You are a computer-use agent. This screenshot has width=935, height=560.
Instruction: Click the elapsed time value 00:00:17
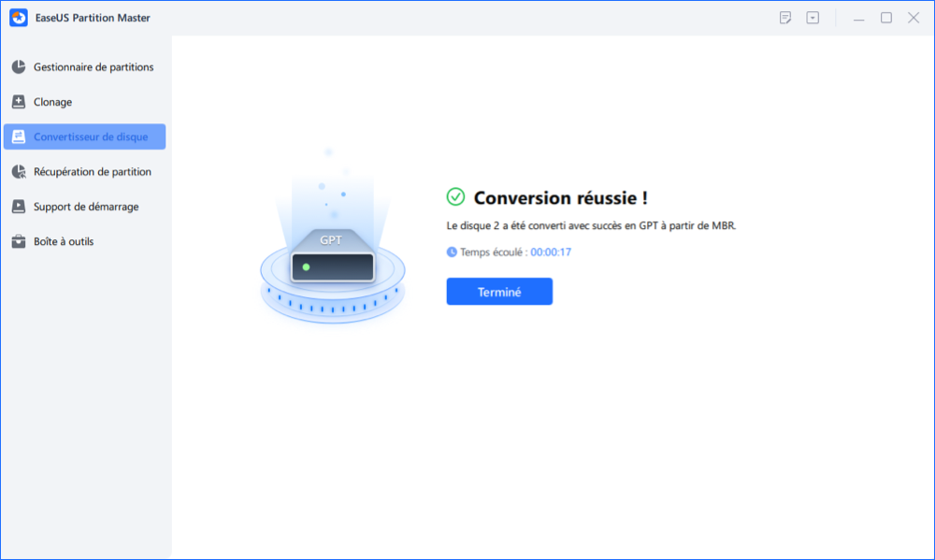[551, 251]
